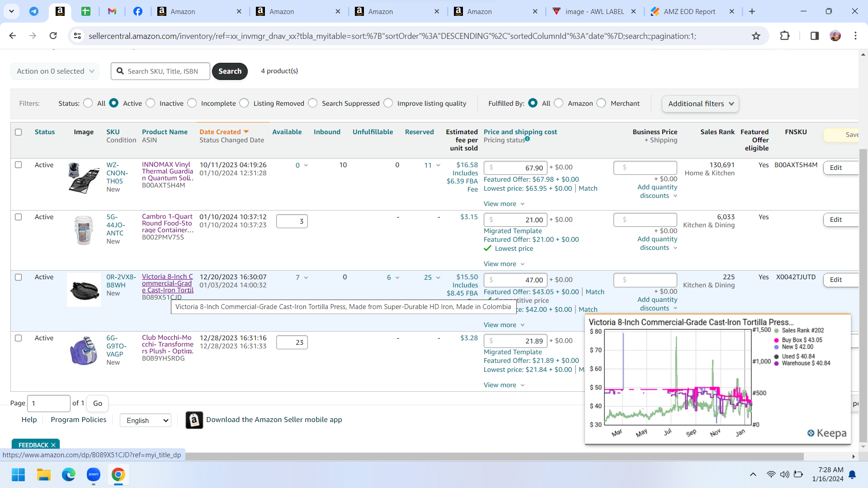Click the Search button
The width and height of the screenshot is (868, 488).
pos(230,71)
